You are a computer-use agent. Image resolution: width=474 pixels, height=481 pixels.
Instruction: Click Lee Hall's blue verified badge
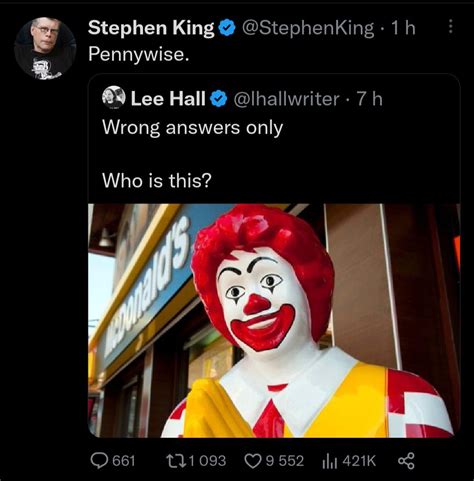pos(218,99)
